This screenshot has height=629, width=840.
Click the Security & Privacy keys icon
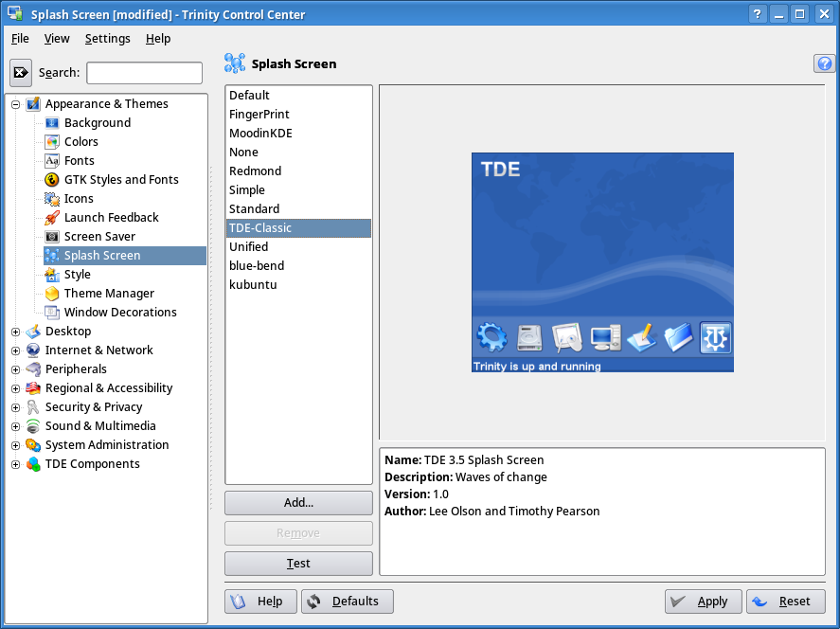tap(33, 407)
